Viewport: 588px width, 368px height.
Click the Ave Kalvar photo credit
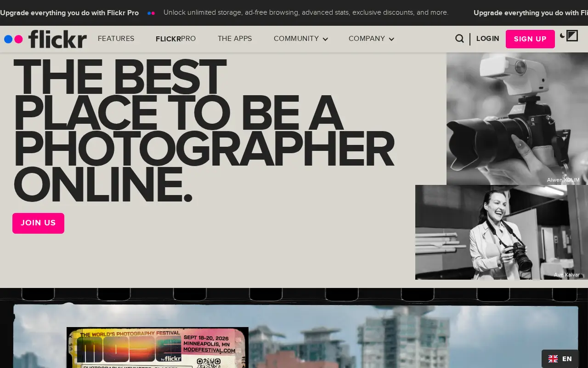coord(567,275)
